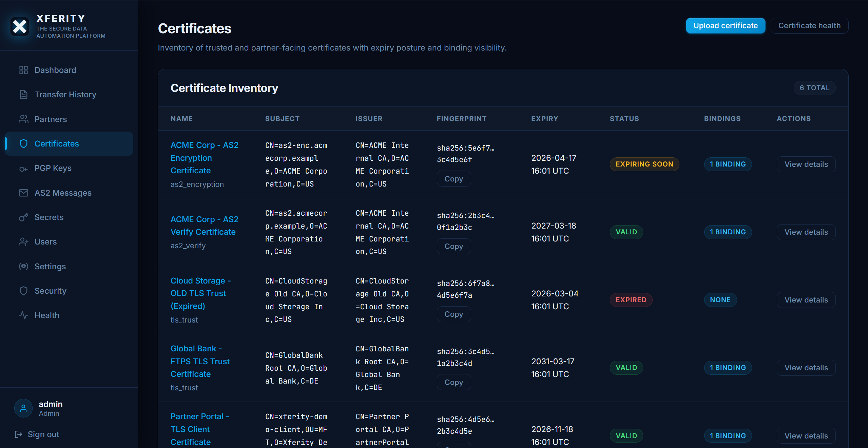The width and height of the screenshot is (868, 448).
Task: View details for Cloud Storage expired certificate
Action: click(806, 300)
